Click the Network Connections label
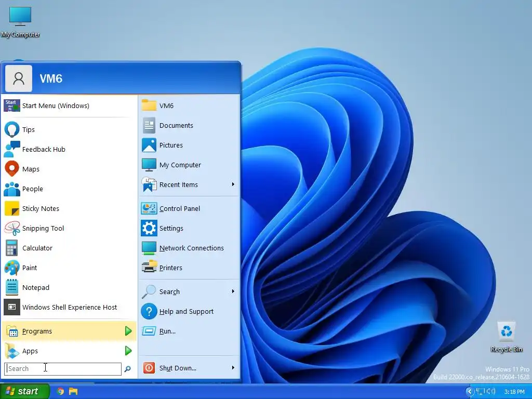 coord(192,248)
